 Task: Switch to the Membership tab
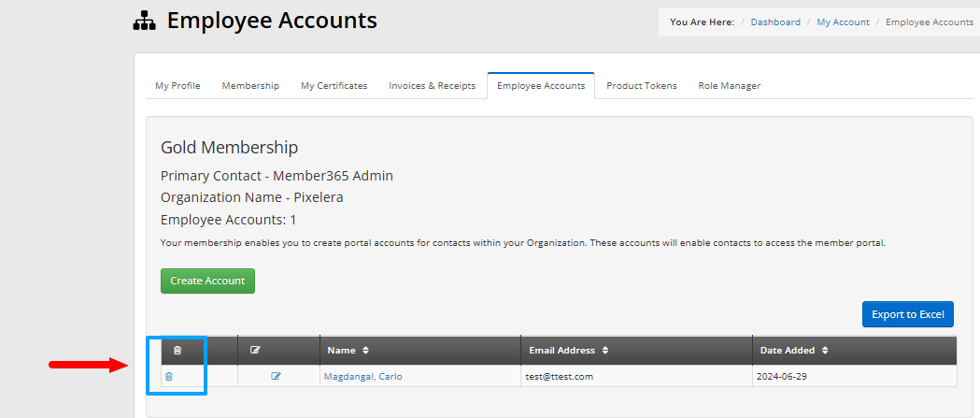250,86
